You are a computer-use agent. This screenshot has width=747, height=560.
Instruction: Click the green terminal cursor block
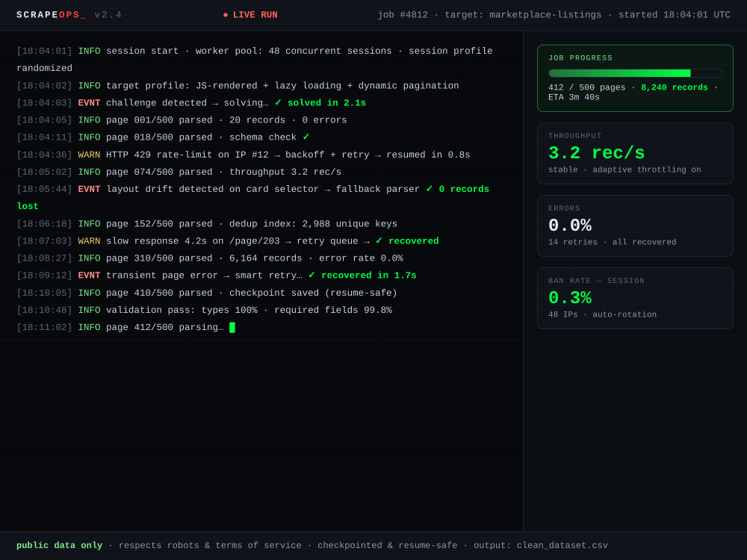pos(232,327)
